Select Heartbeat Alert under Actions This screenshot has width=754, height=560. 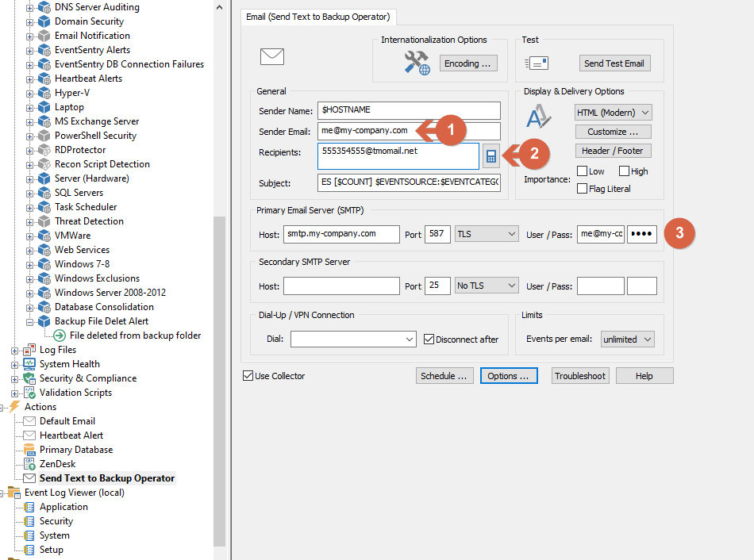[x=71, y=435]
